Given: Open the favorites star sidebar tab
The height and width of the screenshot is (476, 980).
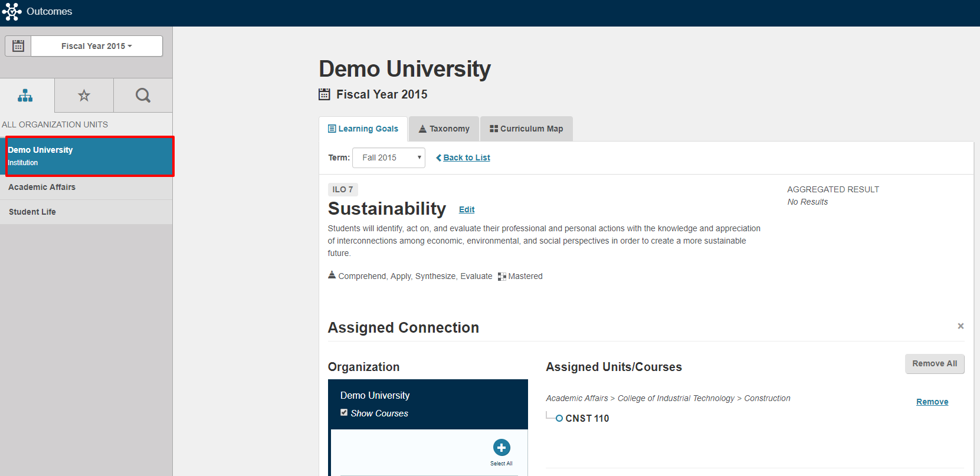Looking at the screenshot, I should pos(84,96).
